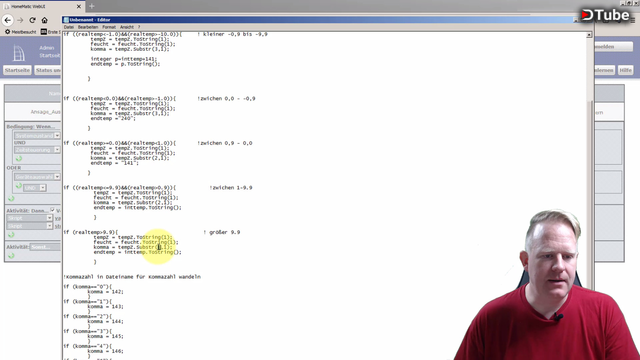Click green add icon below Zeitsteuerung
The height and width of the screenshot is (360, 640).
click(19, 158)
